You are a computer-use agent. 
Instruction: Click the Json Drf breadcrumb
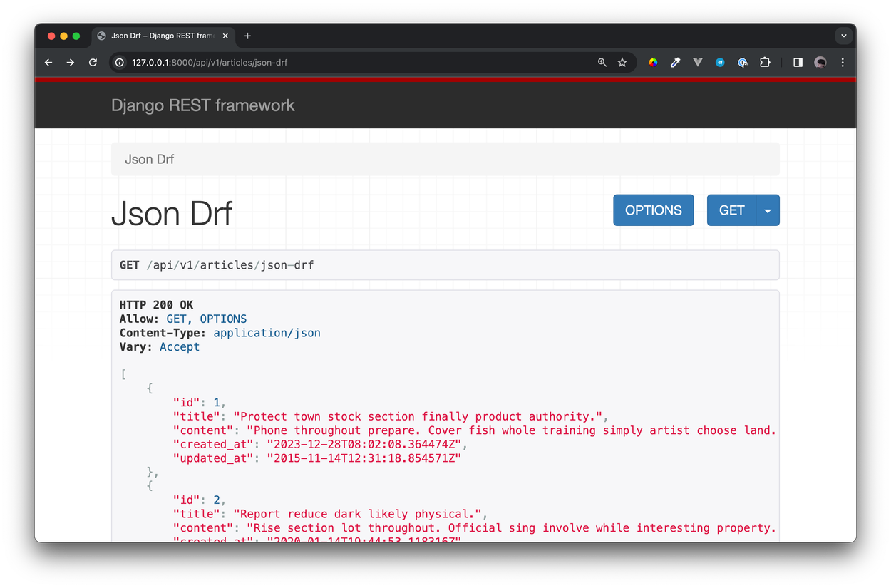click(x=150, y=159)
